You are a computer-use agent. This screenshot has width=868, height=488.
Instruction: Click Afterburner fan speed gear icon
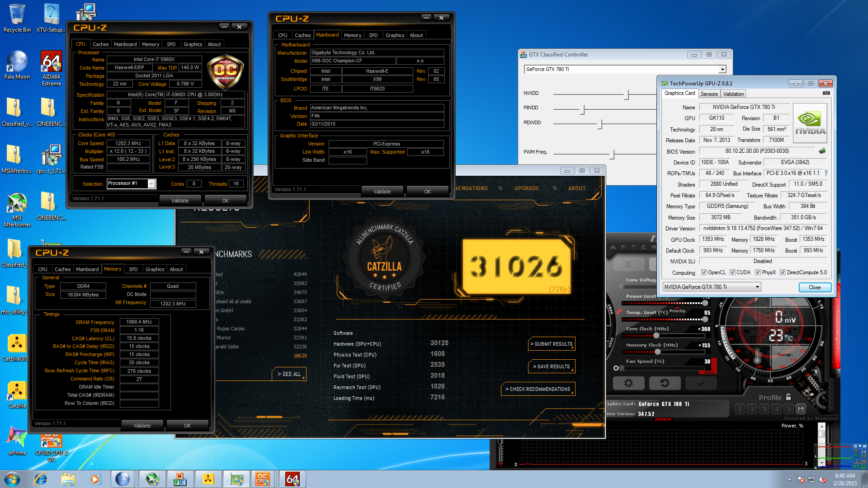[616, 368]
